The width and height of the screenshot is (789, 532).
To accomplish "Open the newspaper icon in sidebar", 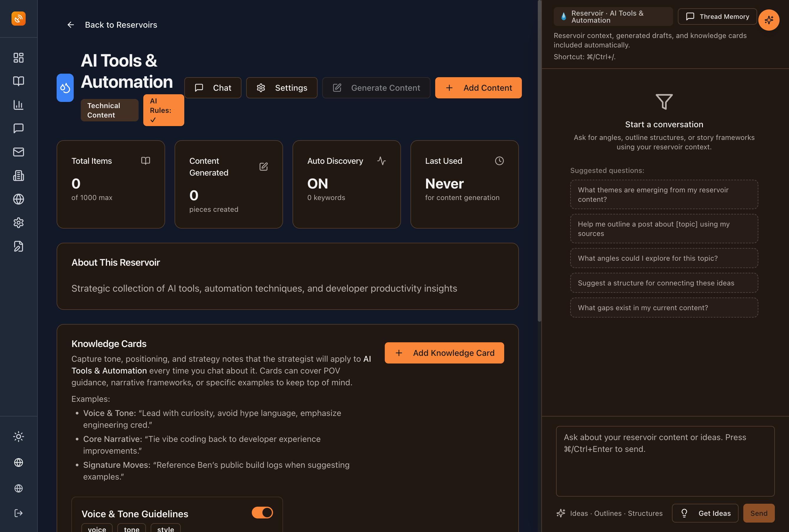I will pos(18,176).
